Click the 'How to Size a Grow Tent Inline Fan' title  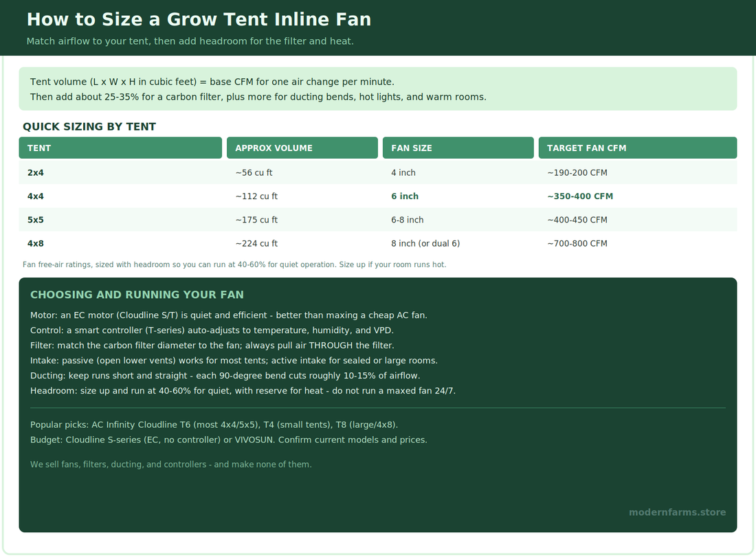tap(199, 19)
